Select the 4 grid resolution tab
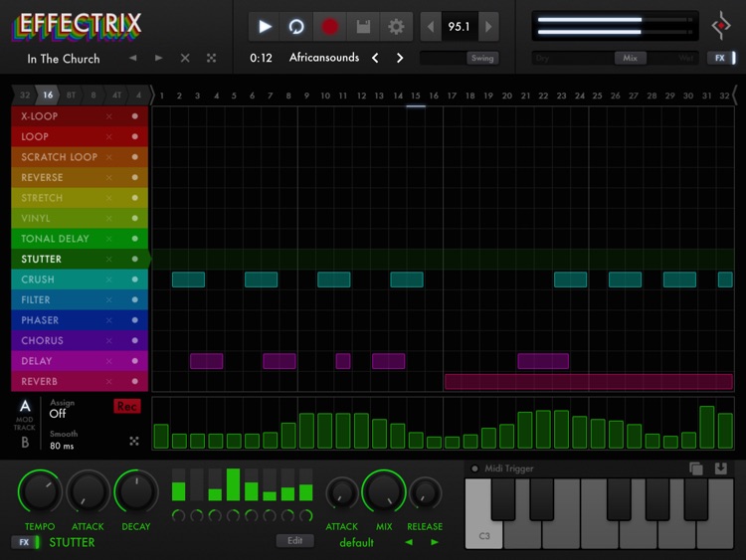The height and width of the screenshot is (560, 746). pyautogui.click(x=138, y=95)
